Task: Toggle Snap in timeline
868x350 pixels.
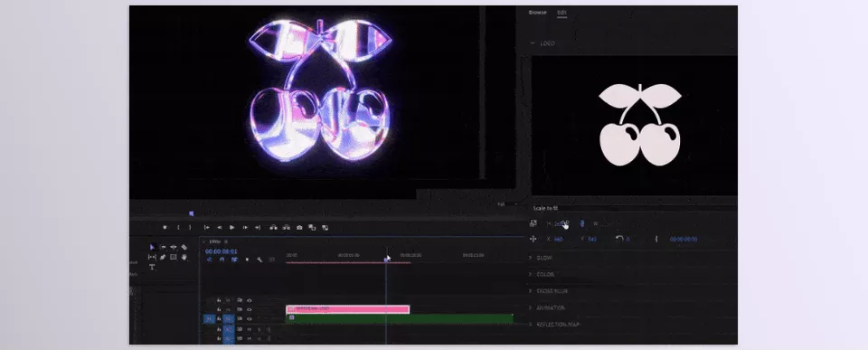Action: click(x=222, y=260)
